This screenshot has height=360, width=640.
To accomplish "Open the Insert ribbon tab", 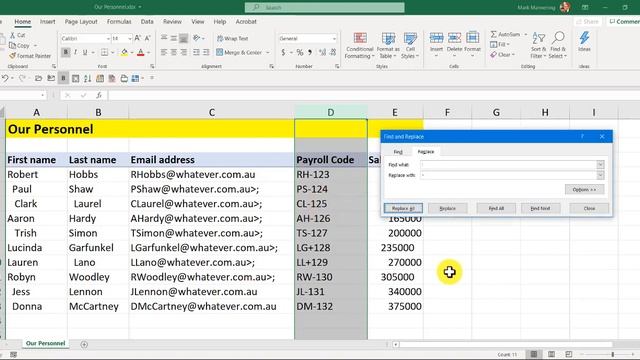I will coord(47,22).
